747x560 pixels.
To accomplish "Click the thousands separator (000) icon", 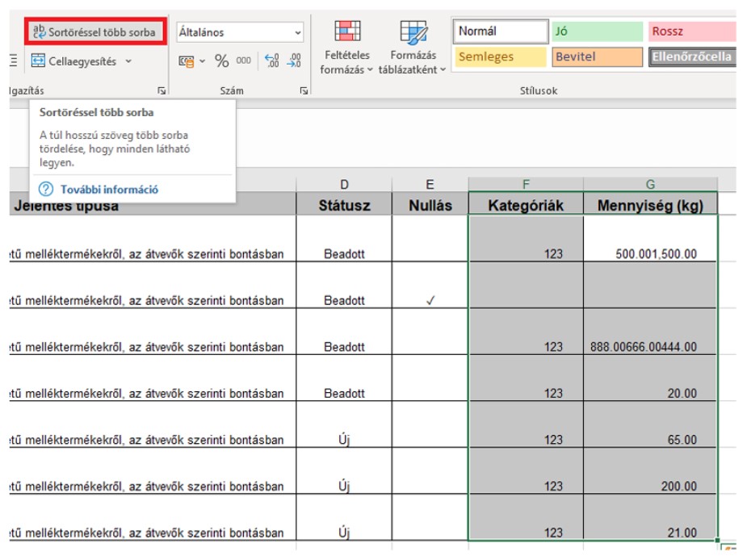I will point(243,61).
